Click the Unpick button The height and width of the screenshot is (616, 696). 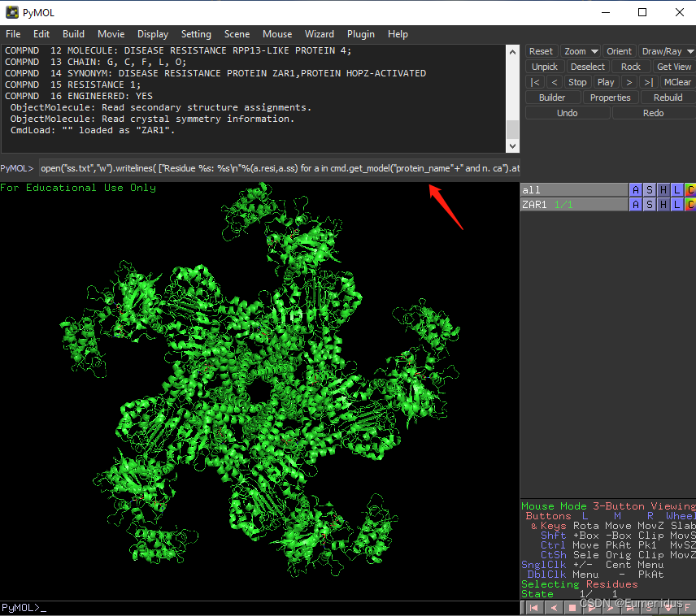(x=545, y=67)
